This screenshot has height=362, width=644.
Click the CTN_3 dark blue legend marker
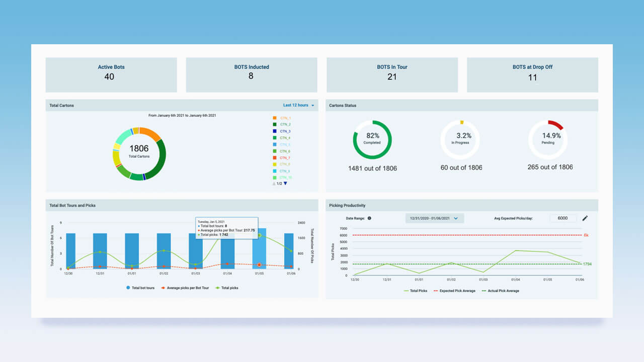tap(275, 131)
